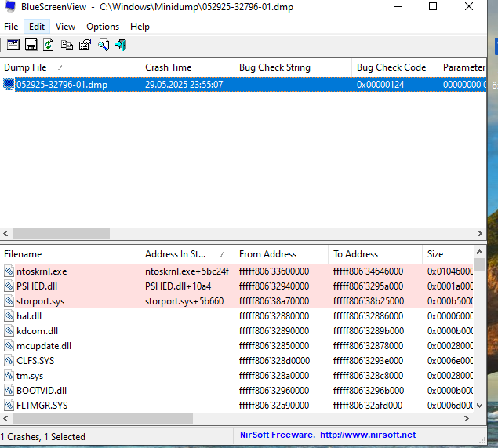This screenshot has width=498, height=448.
Task: Sort by Address In Stack column header
Action: coord(187,254)
